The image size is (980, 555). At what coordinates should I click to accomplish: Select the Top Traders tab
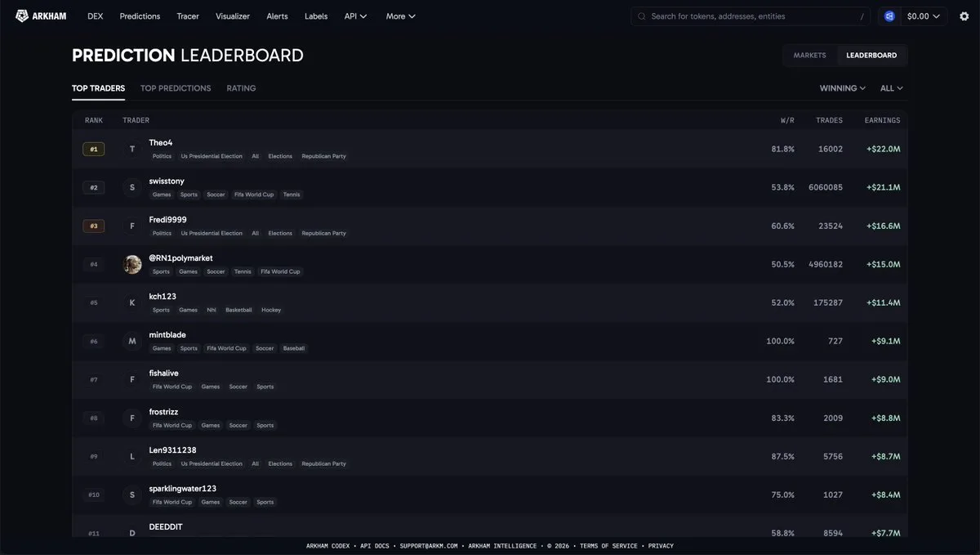98,88
